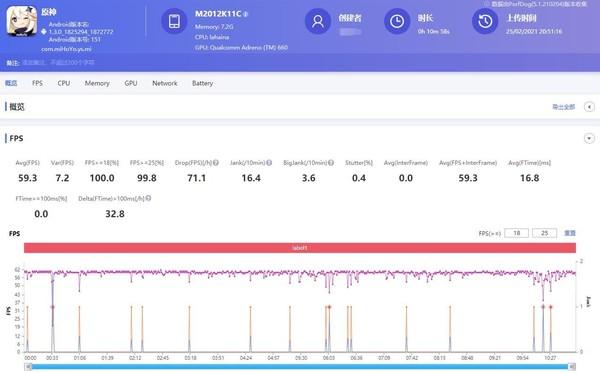Open the CPU tab
Image resolution: width=600 pixels, height=373 pixels.
pyautogui.click(x=64, y=83)
